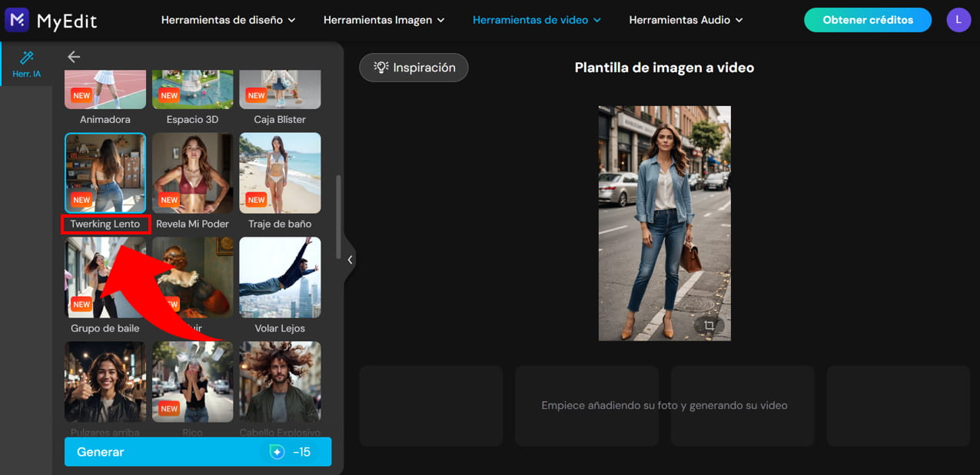Collapse the template panel with the side chevron
Viewport: 980px width, 475px height.
(350, 259)
